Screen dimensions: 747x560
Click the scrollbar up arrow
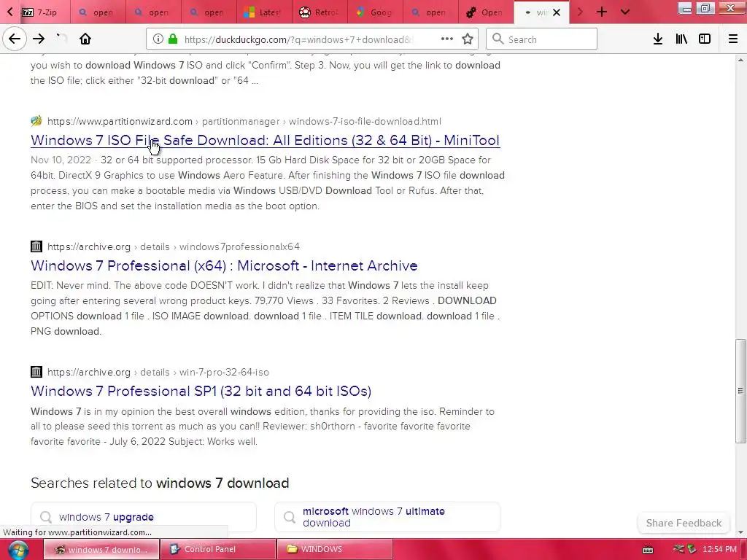[x=740, y=60]
